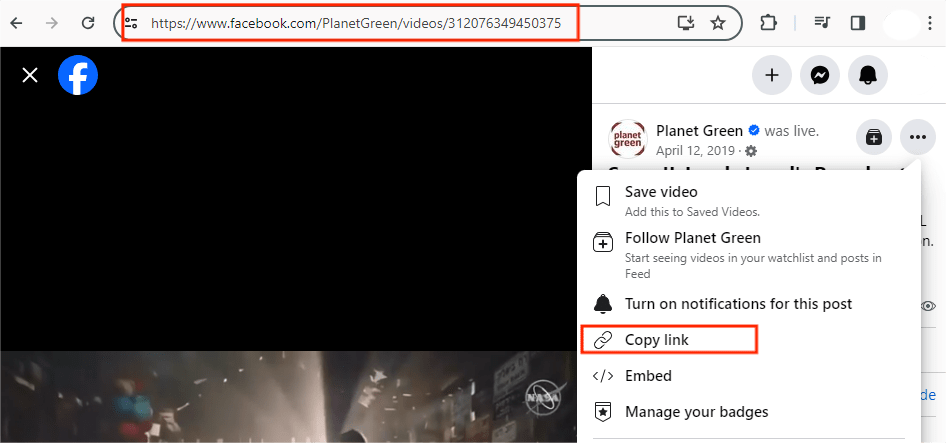946x443 pixels.
Task: Open the Messenger icon
Action: [x=820, y=75]
